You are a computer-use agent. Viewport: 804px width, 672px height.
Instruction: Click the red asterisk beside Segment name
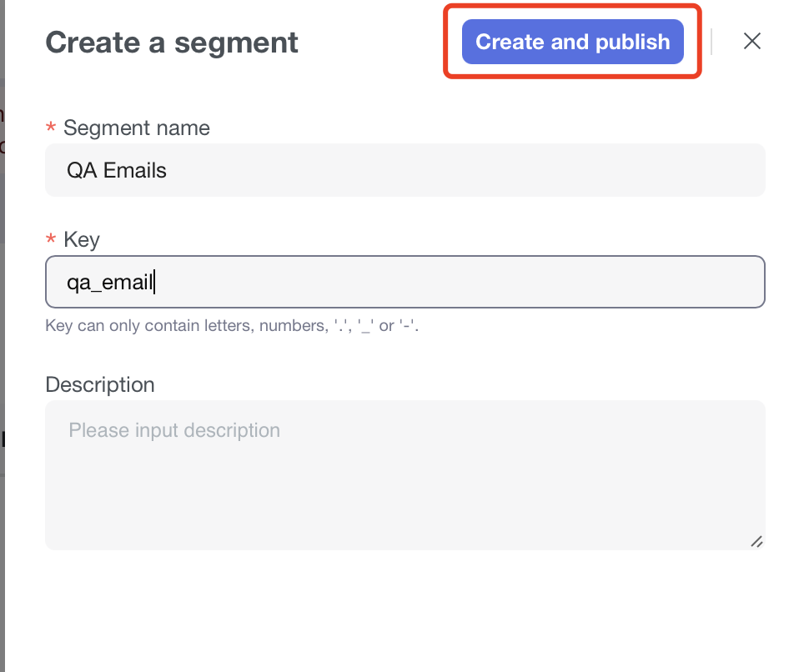[51, 128]
